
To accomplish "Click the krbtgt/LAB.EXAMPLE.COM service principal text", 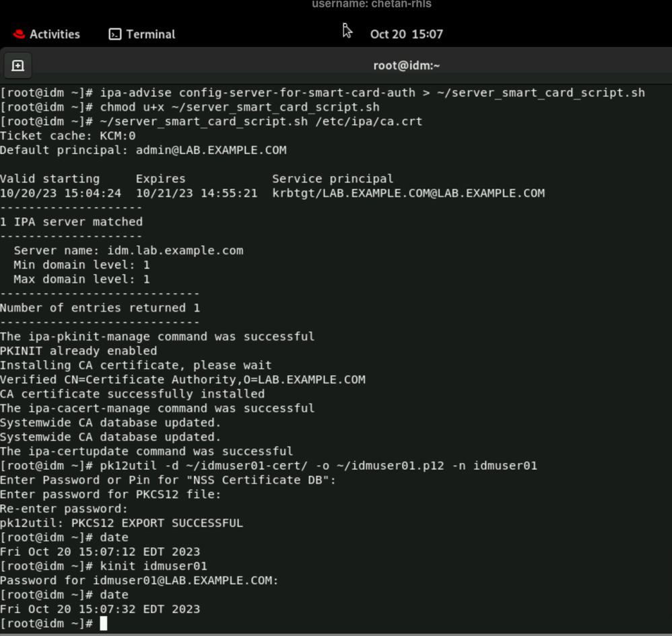I will point(408,193).
